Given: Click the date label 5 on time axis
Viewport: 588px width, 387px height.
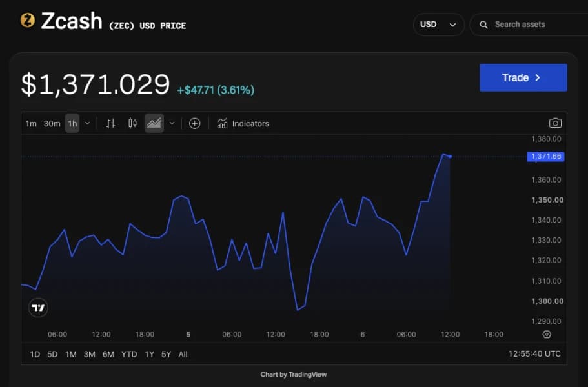Looking at the screenshot, I should 188,334.
